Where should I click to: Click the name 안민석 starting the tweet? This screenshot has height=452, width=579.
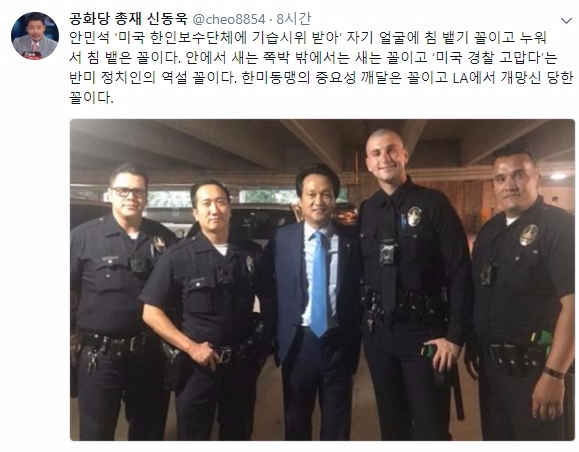[89, 38]
